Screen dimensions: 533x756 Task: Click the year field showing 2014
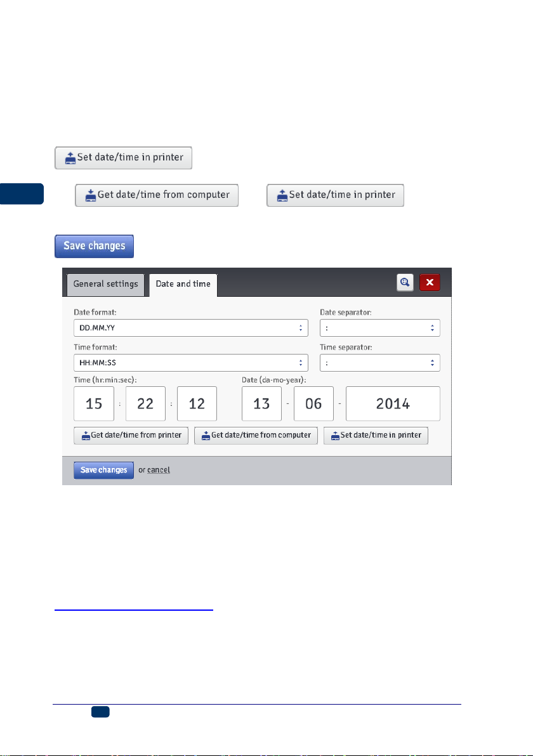[393, 403]
